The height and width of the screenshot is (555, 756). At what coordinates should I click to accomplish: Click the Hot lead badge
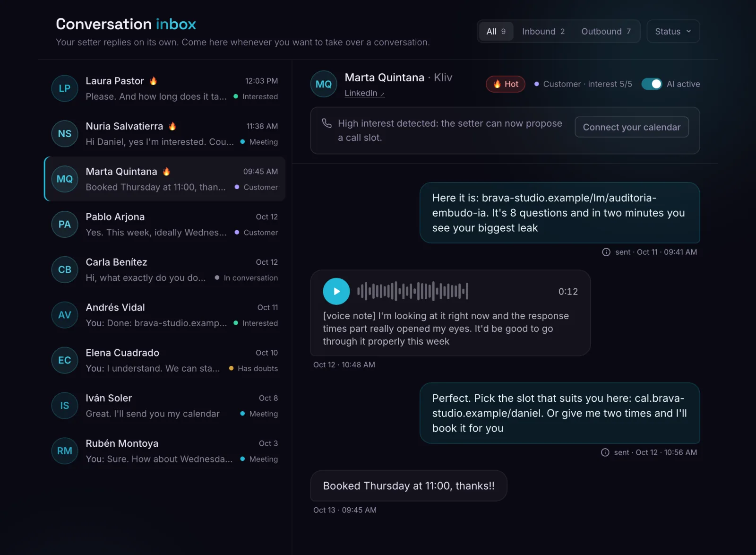[x=506, y=84]
